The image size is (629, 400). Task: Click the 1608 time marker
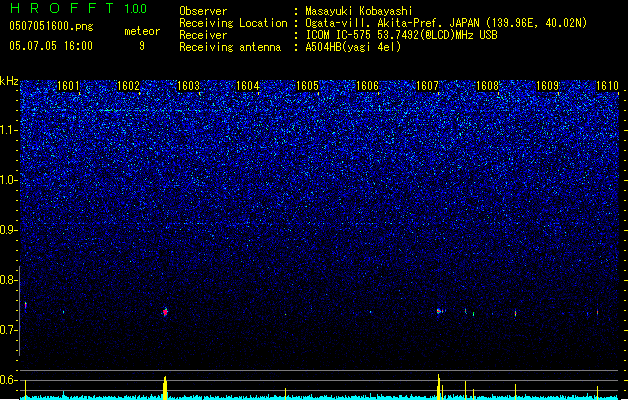point(487,86)
